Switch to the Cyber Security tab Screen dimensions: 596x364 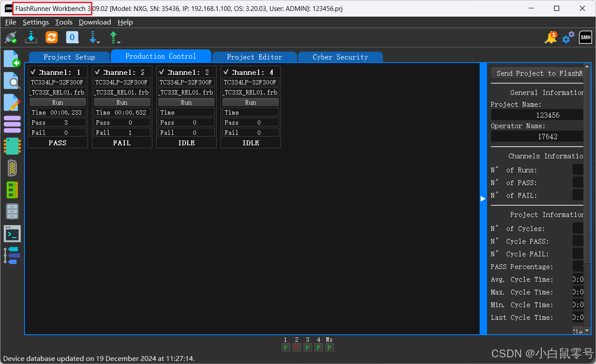(x=340, y=57)
